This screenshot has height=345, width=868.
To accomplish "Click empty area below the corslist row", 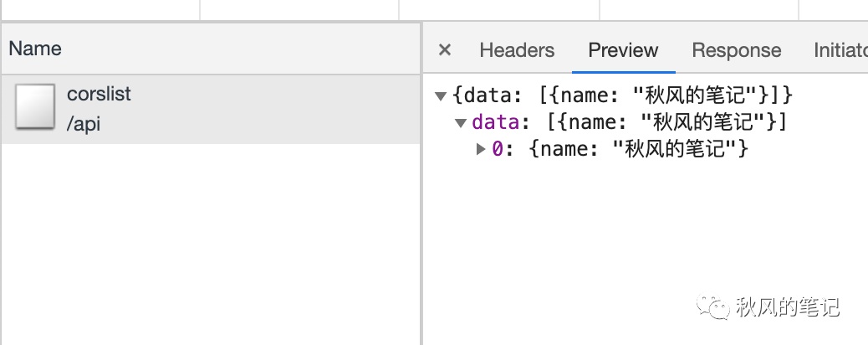I will click(211, 244).
